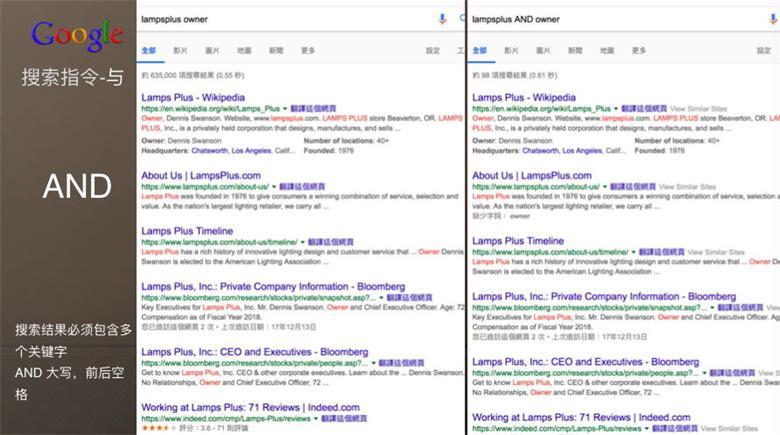Open 'About Us | LampsPlus.com' in the 'lampsplus AND owner' results

pos(532,176)
